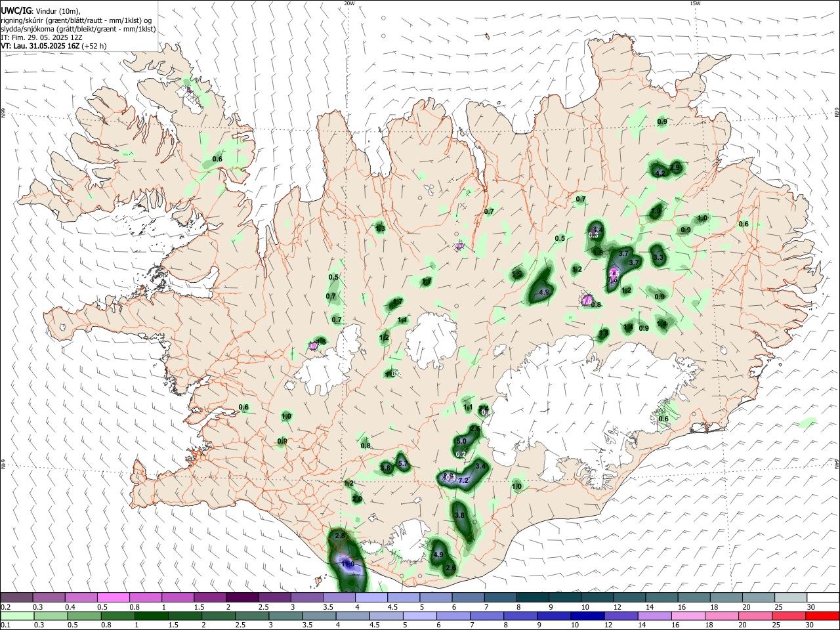Select the white 30 swatch in the snow legend
The height and width of the screenshot is (630, 840).
(x=822, y=597)
